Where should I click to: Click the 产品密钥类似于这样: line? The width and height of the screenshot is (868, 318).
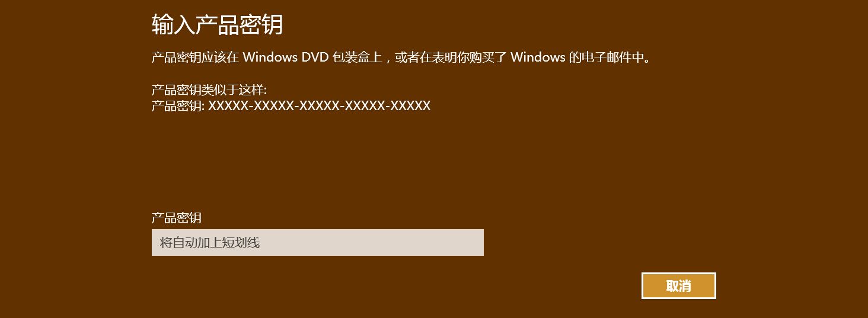(x=209, y=91)
